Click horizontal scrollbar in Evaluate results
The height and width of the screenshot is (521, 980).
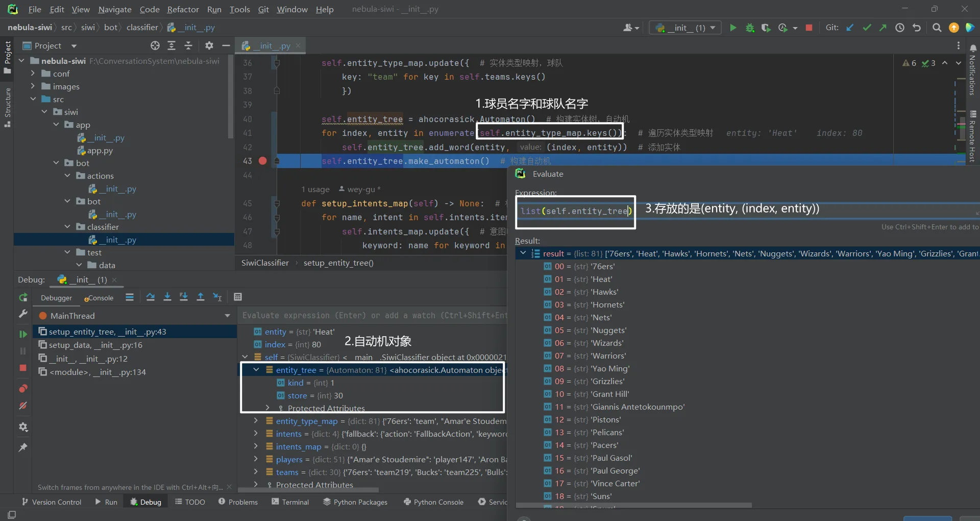click(x=634, y=505)
